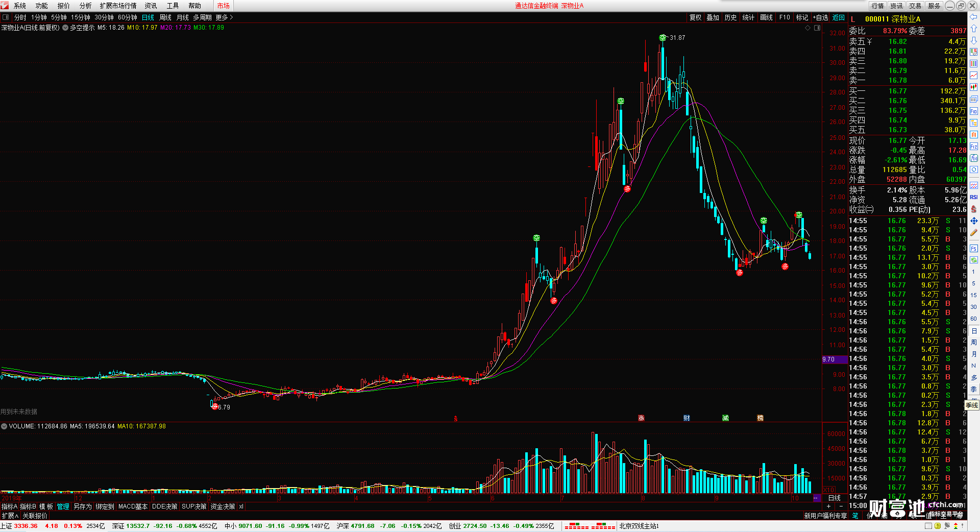
Task: Click the 交易 button at top right
Action: (915, 6)
